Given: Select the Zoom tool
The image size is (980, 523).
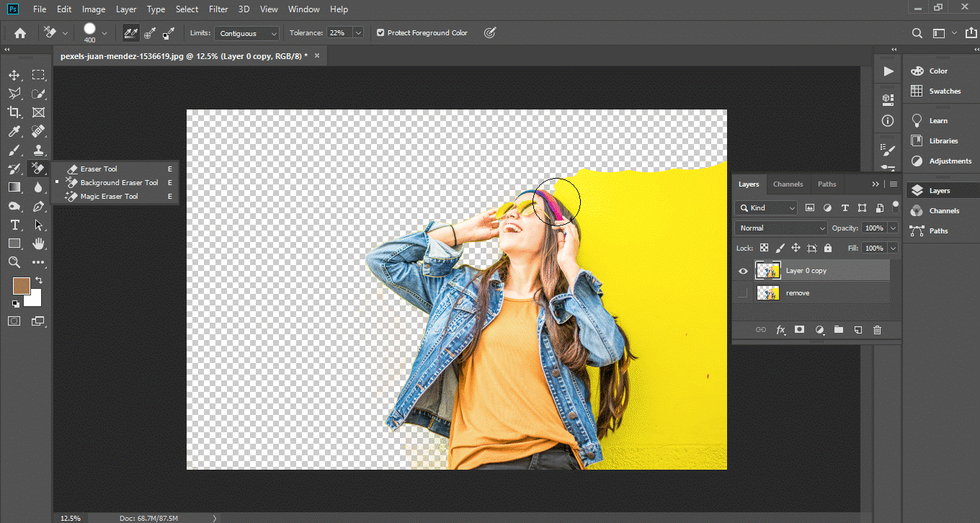Looking at the screenshot, I should click(x=14, y=263).
